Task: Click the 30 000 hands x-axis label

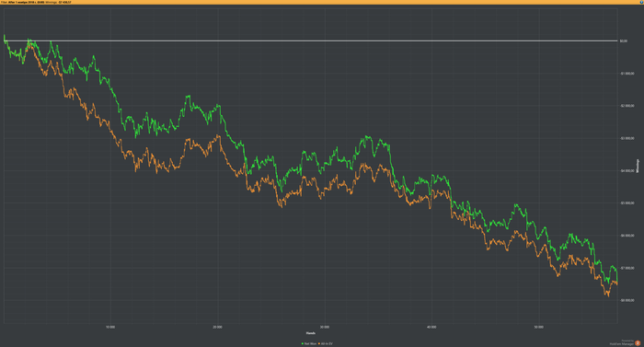Action: point(325,328)
